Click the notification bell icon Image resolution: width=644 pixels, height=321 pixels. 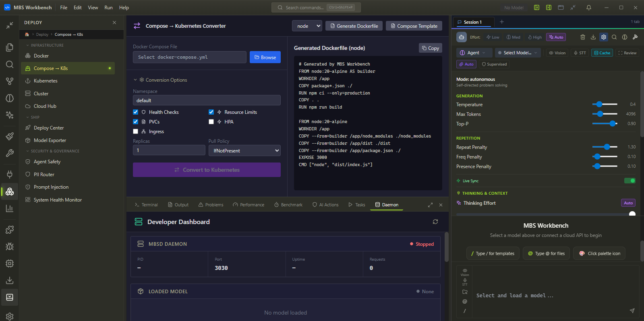point(588,8)
